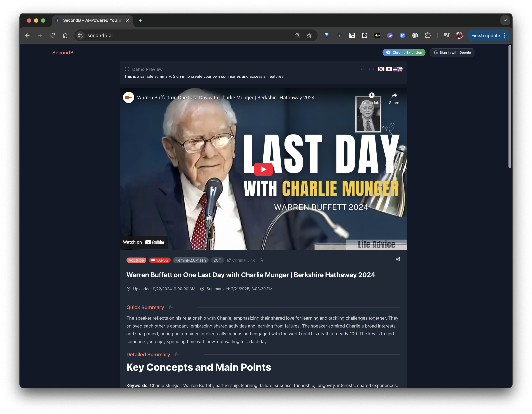Click the Quick Summary heading
The image size is (532, 414).
145,307
